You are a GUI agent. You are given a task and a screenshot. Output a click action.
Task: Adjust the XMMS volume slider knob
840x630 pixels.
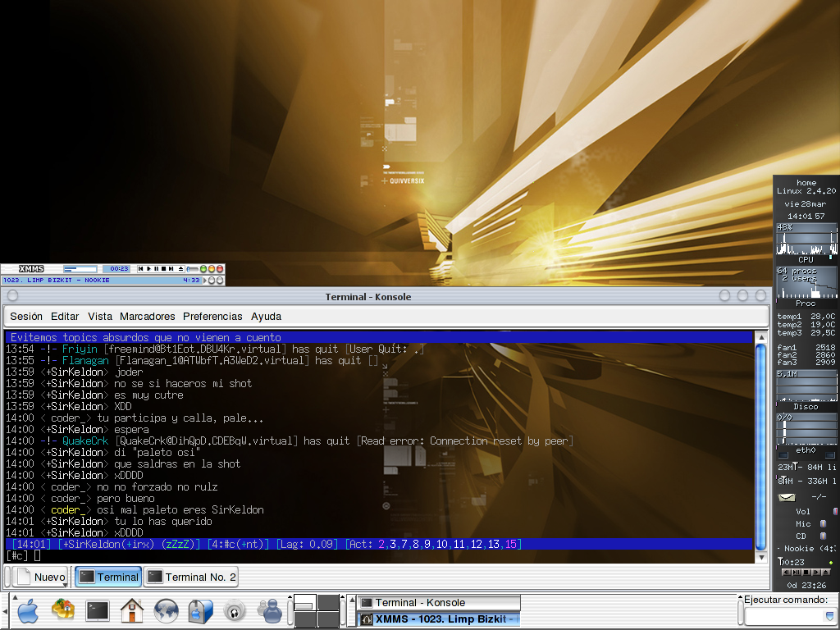click(x=189, y=269)
